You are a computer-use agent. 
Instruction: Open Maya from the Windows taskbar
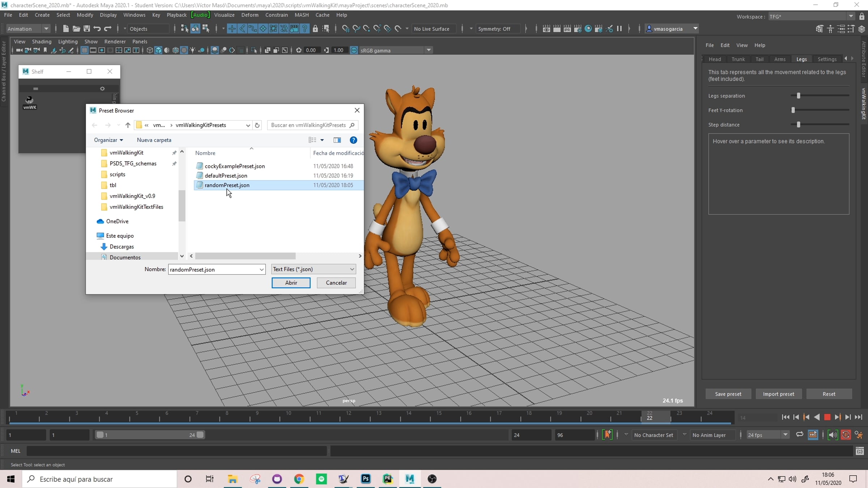pyautogui.click(x=410, y=479)
